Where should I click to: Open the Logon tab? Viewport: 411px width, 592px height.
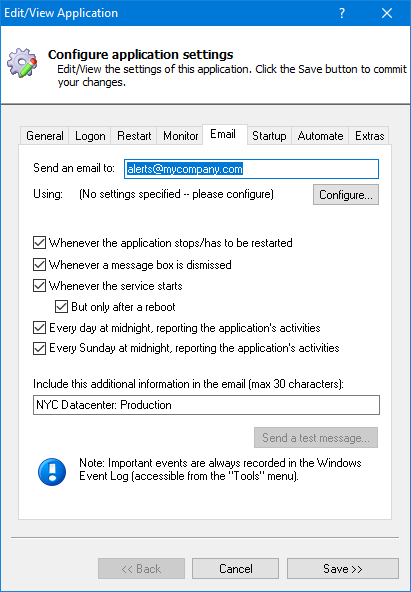tap(90, 136)
